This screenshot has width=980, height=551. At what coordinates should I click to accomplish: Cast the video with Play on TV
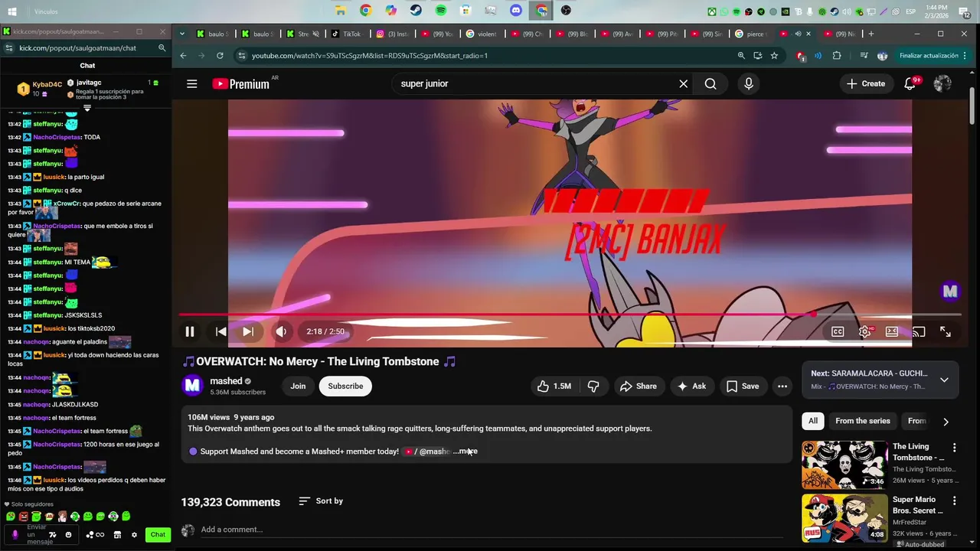(919, 331)
